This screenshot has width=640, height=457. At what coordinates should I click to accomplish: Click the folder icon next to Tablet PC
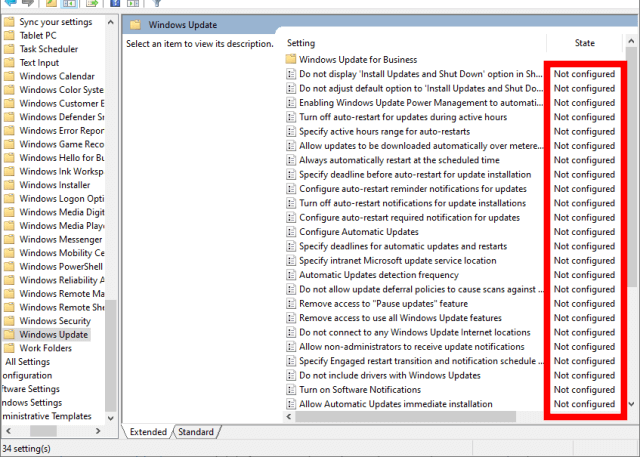point(9,35)
